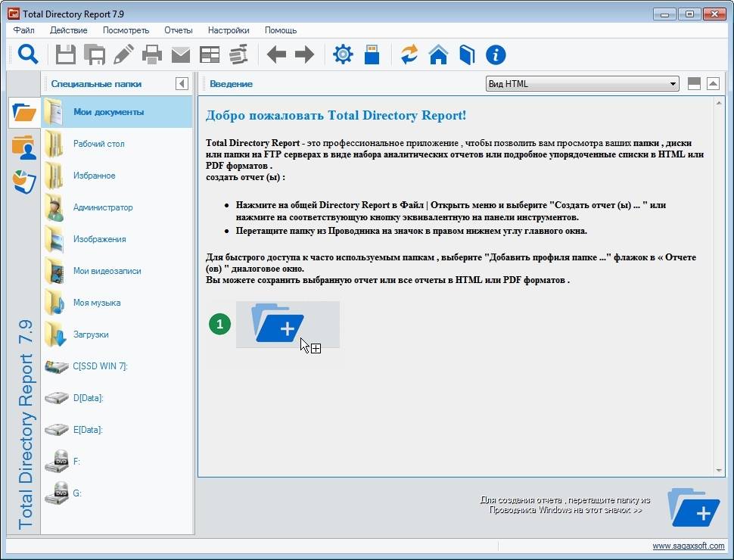Screen dimensions: 734x560
Task: Select Избранное folder
Action: coord(117,176)
